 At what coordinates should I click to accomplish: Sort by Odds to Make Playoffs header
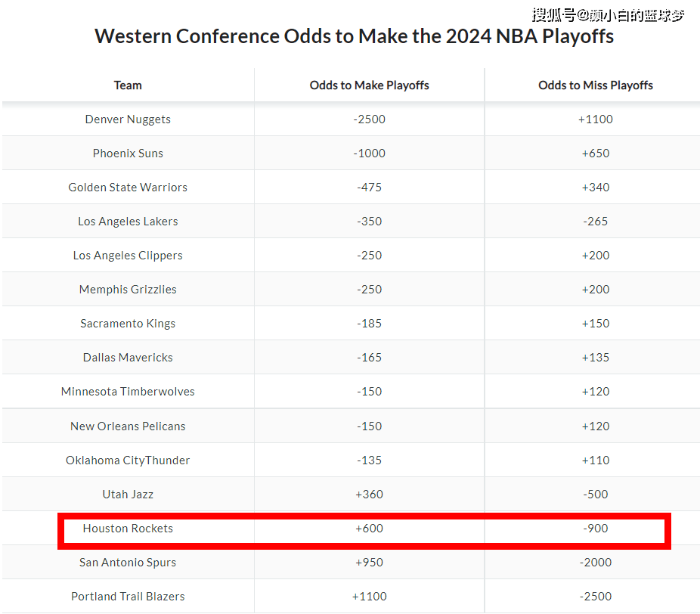(369, 85)
